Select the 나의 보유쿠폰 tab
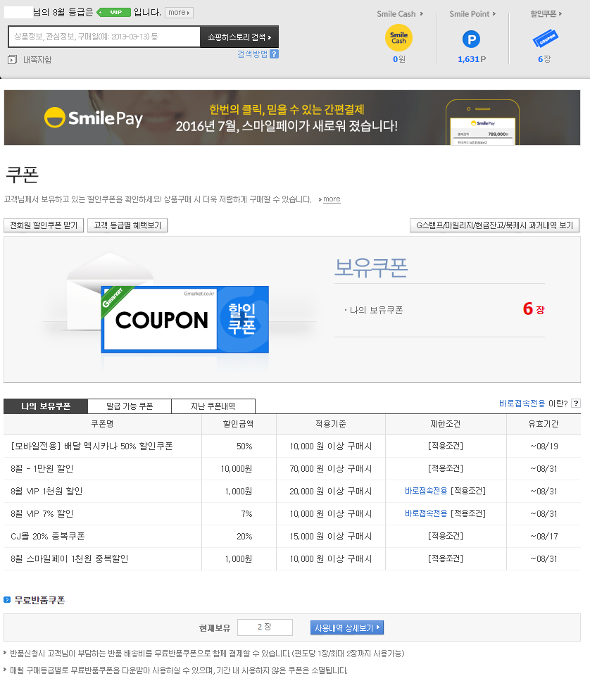Screen dimensions: 590x700 (x=46, y=406)
